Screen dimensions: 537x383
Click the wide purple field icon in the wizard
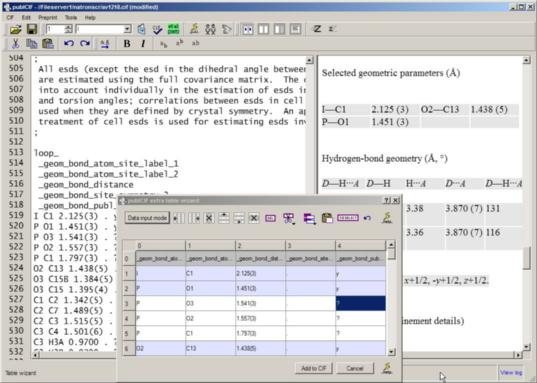[x=348, y=218]
